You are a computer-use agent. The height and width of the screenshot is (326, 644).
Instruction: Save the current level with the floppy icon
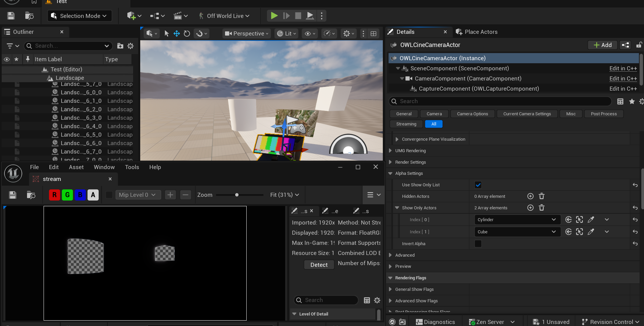(11, 16)
